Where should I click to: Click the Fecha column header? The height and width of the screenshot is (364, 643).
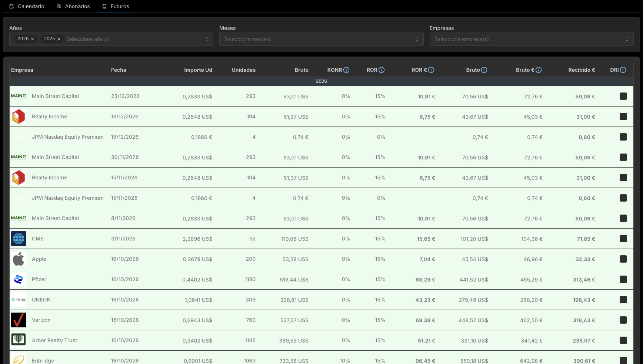point(119,70)
